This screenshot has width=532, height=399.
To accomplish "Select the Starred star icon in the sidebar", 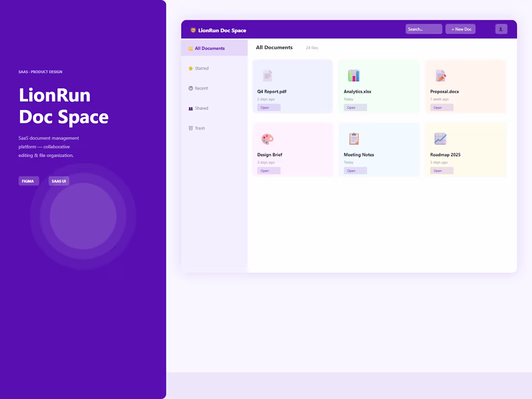I will (190, 68).
